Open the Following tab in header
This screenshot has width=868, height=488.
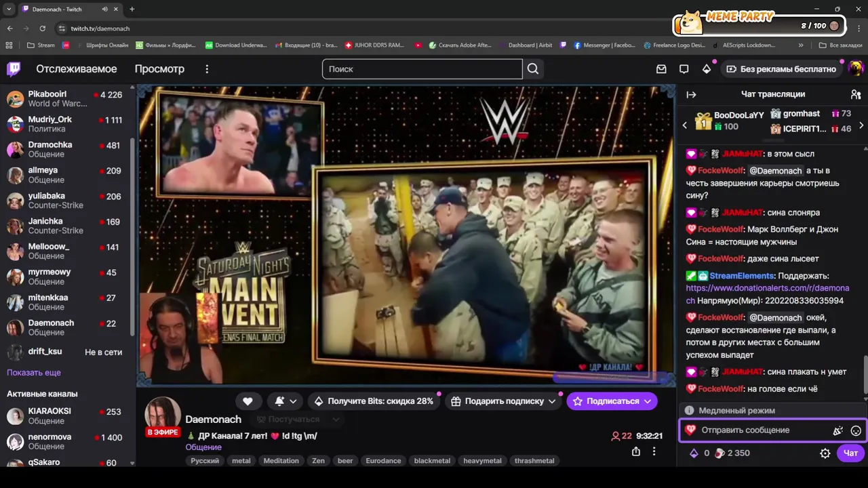tap(77, 69)
